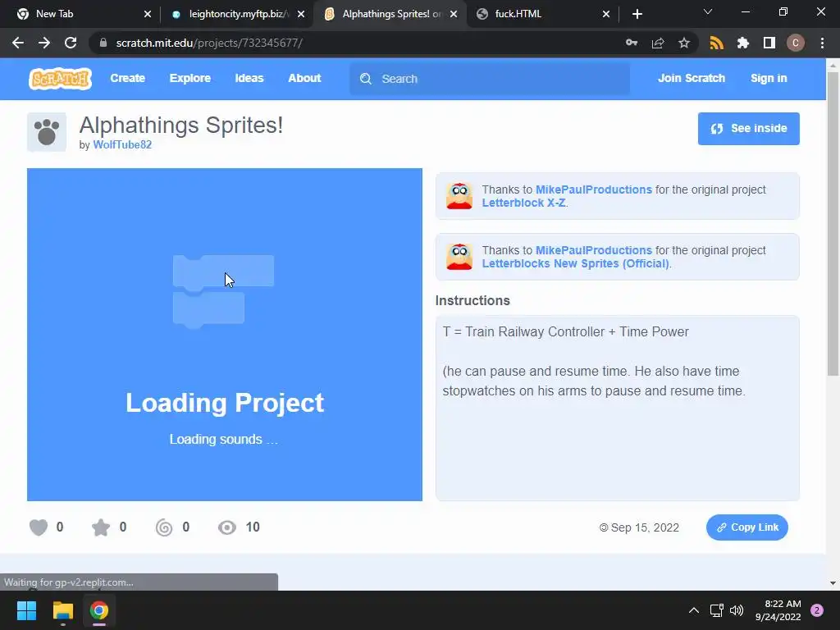Viewport: 840px width, 630px height.
Task: Reload the page with the refresh icon
Action: 71,43
